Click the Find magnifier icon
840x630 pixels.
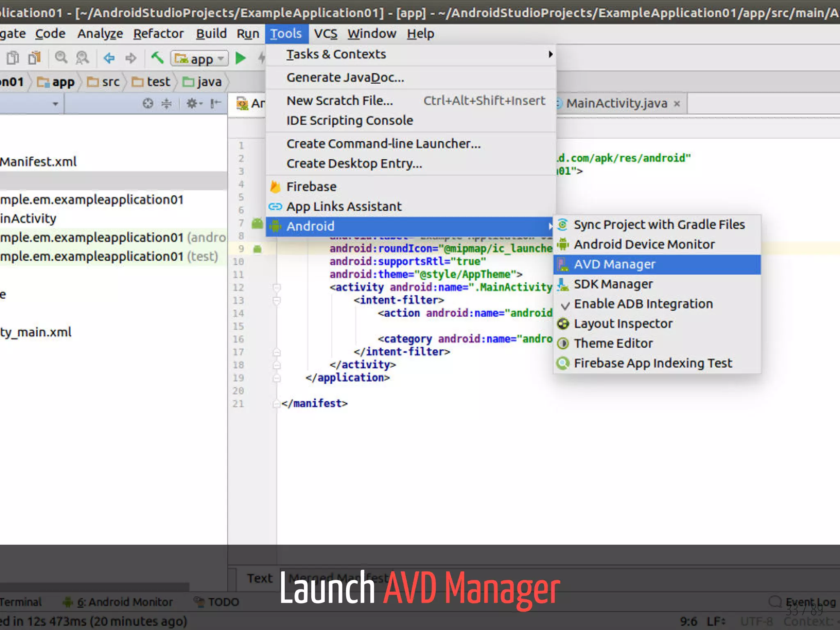pos(61,58)
